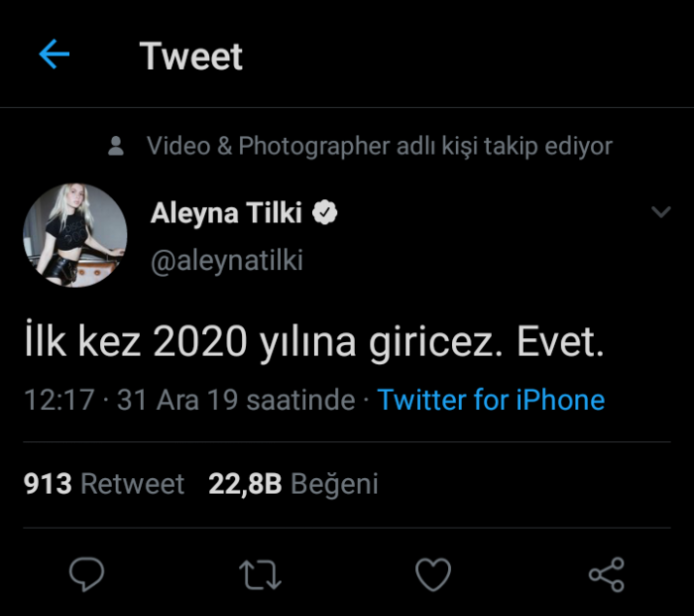694x616 pixels.
Task: Open the tweet options chevron menu
Action: point(660,212)
